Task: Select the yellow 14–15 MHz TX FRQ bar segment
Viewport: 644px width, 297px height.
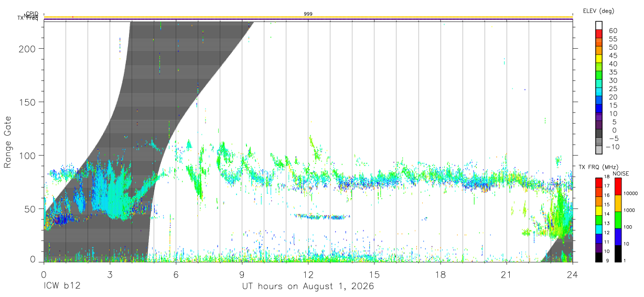Action: tap(599, 211)
